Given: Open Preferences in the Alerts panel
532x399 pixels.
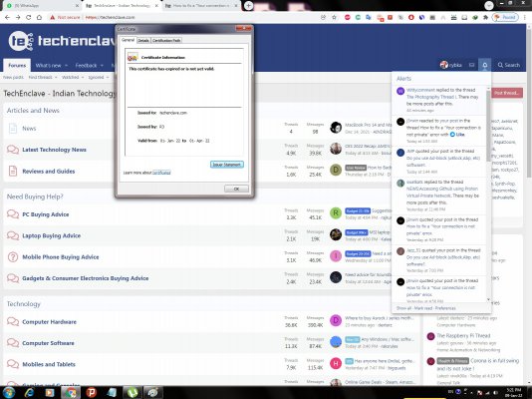Looking at the screenshot, I should [445, 308].
